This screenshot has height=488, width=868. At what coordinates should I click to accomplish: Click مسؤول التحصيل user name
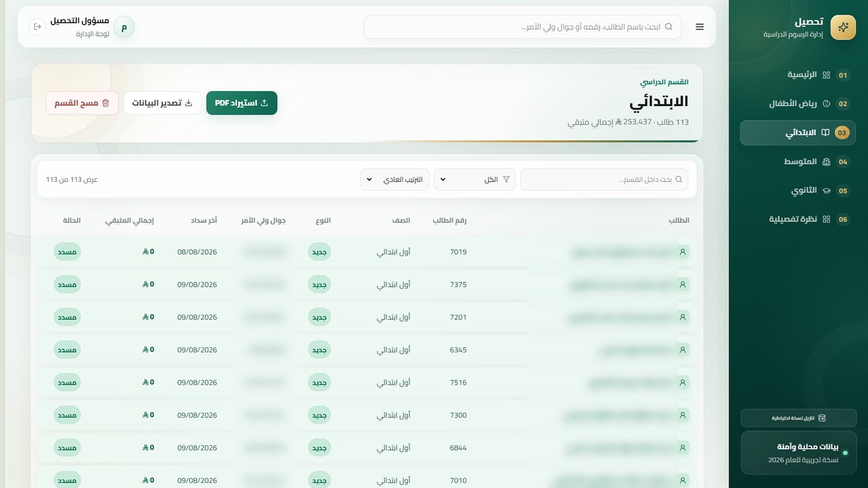[80, 21]
